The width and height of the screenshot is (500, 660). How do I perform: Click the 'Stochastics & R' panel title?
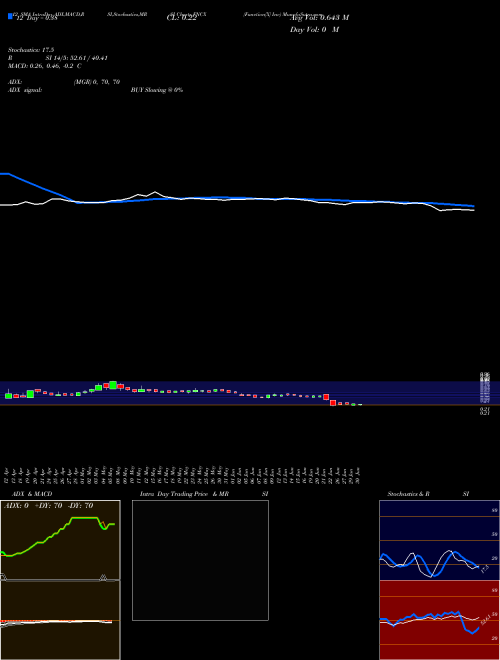click(408, 494)
